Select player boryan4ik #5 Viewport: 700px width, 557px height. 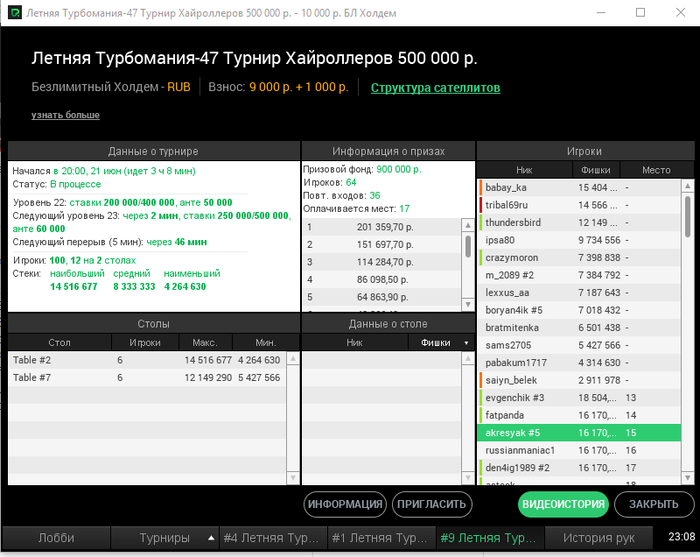579,310
